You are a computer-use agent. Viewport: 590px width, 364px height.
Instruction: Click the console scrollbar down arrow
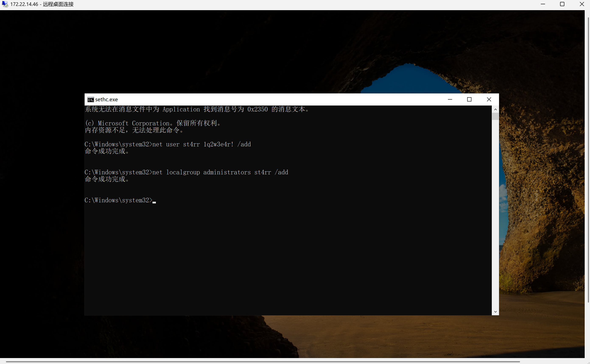coord(495,311)
